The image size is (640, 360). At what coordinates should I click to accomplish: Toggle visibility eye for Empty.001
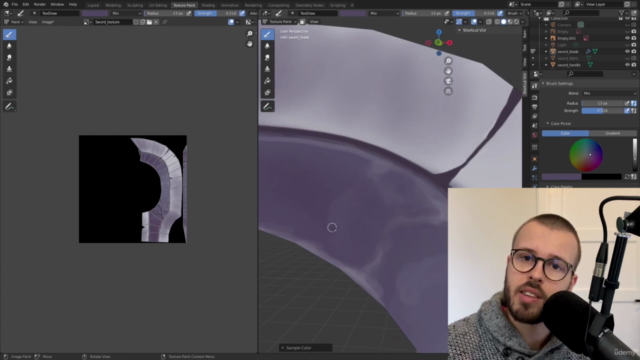(x=627, y=38)
